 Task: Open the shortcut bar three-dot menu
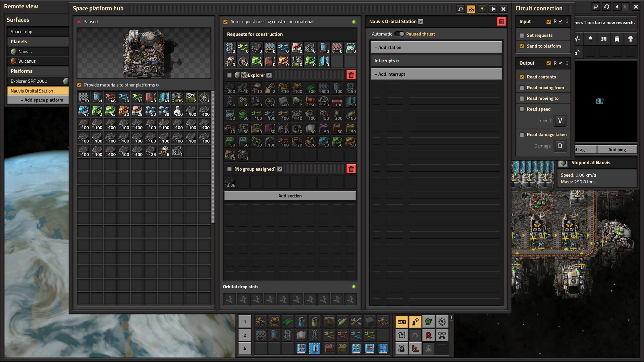pyautogui.click(x=451, y=318)
